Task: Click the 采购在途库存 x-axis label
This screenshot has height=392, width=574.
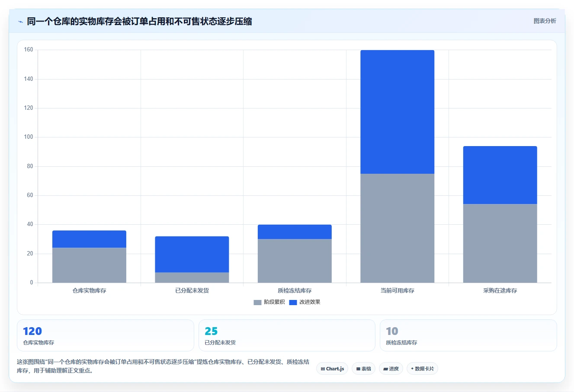Action: [x=500, y=291]
